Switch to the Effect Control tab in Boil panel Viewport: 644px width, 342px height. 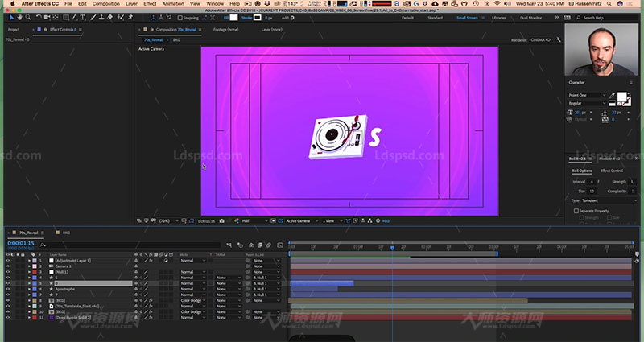[x=612, y=171]
